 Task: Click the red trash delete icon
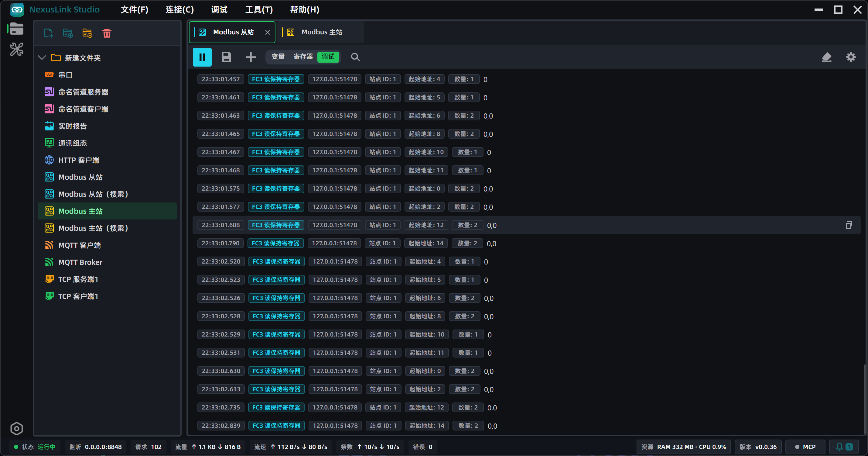pyautogui.click(x=107, y=33)
